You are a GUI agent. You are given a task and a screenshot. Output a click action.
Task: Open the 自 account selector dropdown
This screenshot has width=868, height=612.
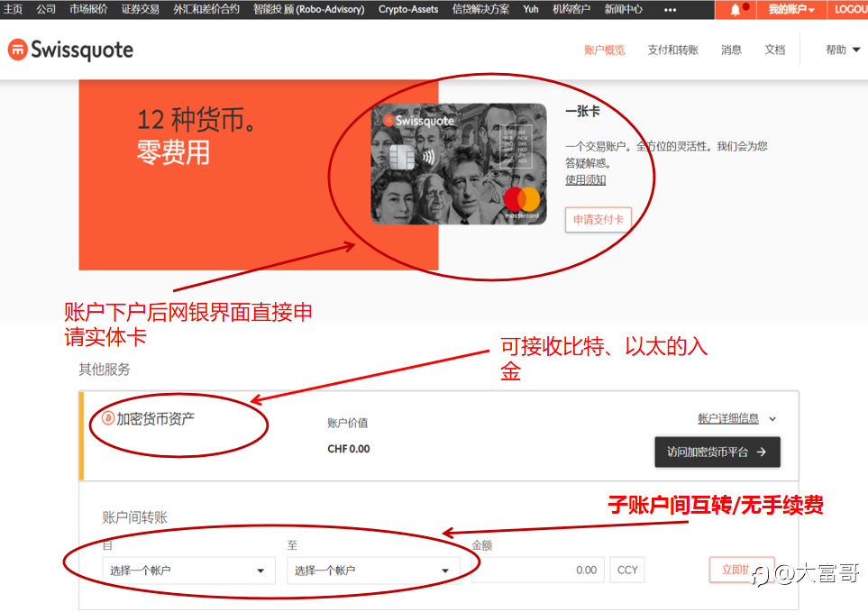188,571
